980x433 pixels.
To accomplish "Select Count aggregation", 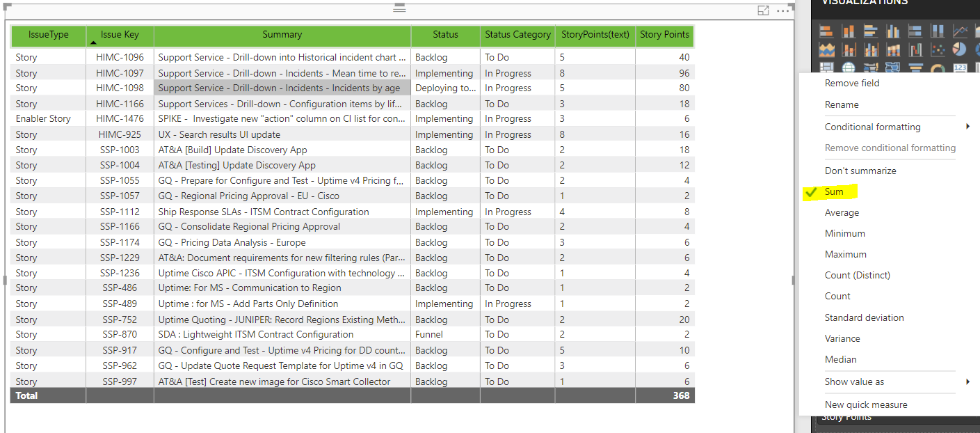I will point(837,296).
